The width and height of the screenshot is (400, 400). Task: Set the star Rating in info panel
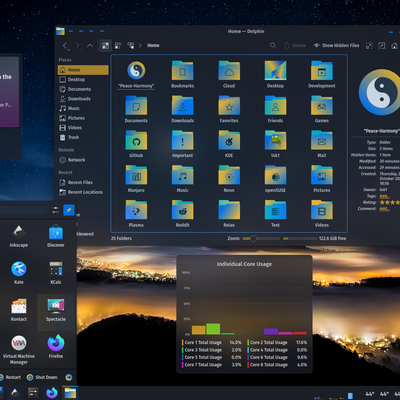390,202
